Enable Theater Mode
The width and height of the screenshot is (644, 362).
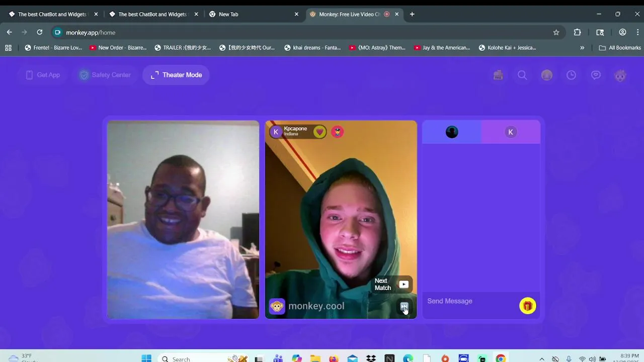tap(176, 75)
